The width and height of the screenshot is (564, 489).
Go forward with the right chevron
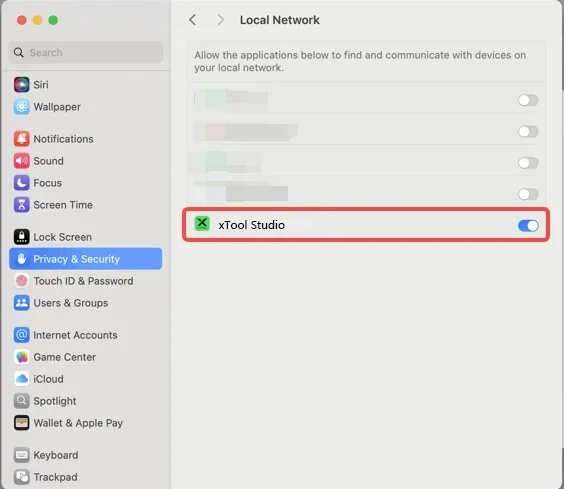point(220,20)
